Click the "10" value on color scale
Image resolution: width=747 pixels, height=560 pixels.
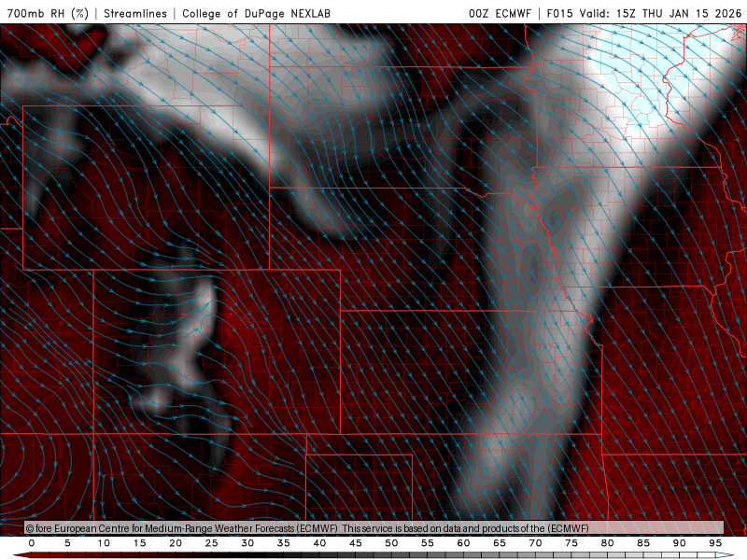(x=104, y=543)
